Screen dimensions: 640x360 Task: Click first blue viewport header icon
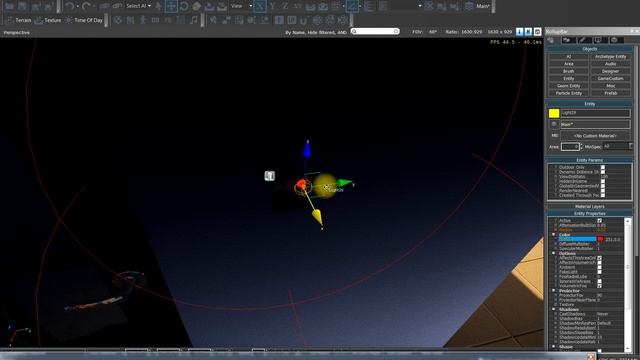pos(519,31)
